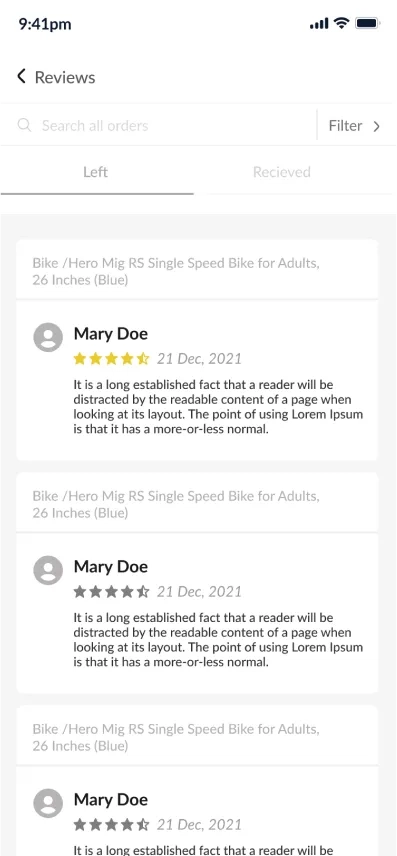
Task: Switch to the Left tab
Action: 96,172
